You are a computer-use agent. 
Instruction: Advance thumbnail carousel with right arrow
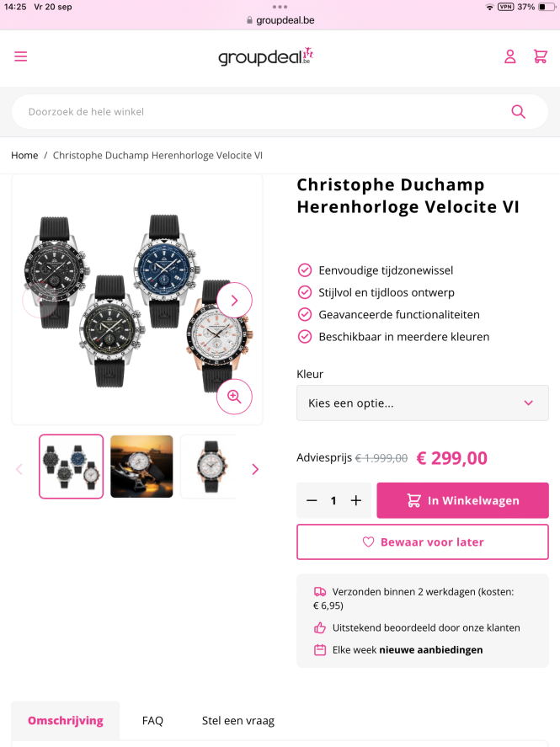tap(255, 469)
